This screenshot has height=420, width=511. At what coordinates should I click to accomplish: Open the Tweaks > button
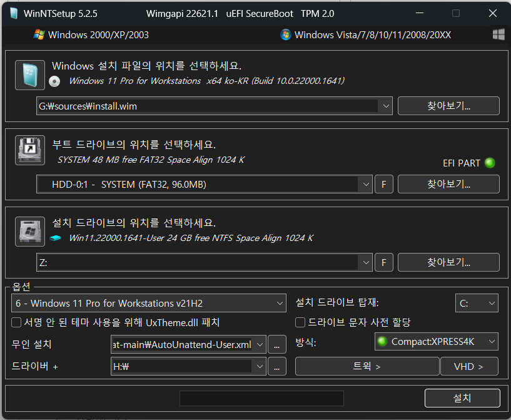(x=367, y=367)
